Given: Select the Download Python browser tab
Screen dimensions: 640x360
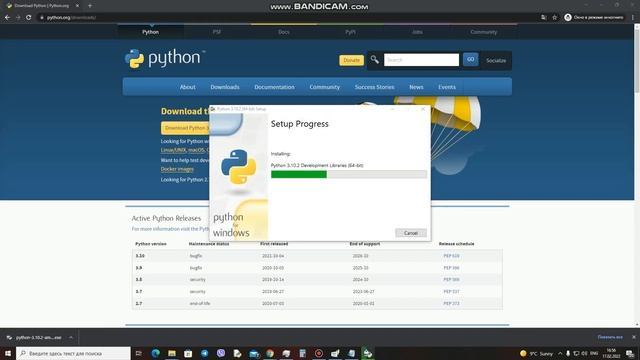Looking at the screenshot, I should coord(42,6).
